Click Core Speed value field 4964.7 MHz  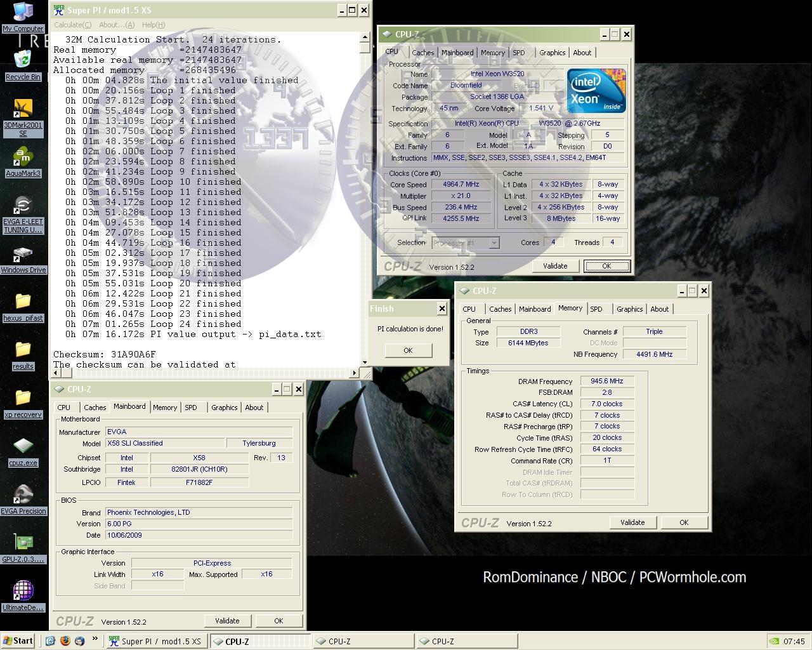pyautogui.click(x=461, y=185)
